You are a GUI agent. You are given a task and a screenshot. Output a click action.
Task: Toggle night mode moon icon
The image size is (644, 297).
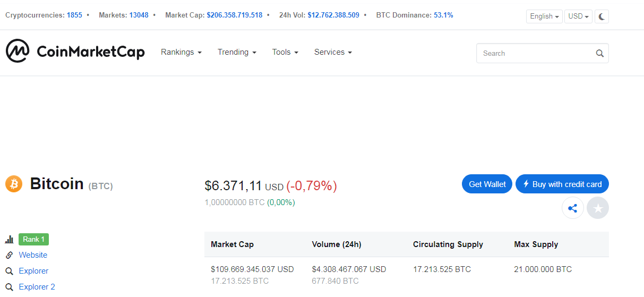point(602,16)
